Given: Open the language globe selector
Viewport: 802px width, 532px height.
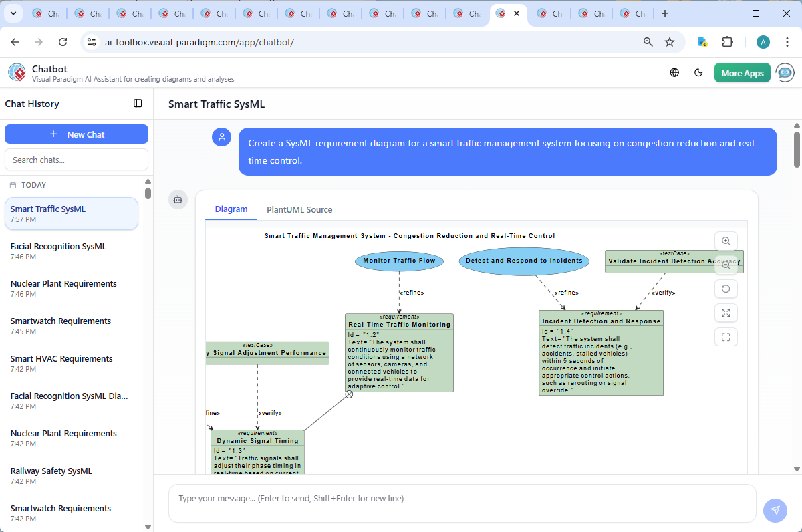Looking at the screenshot, I should 674,72.
